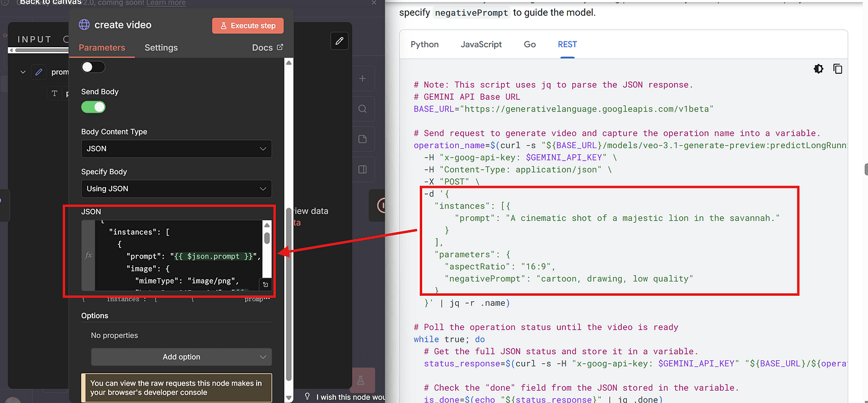The width and height of the screenshot is (868, 403).
Task: Open the JavaScript code tab
Action: [x=481, y=44]
